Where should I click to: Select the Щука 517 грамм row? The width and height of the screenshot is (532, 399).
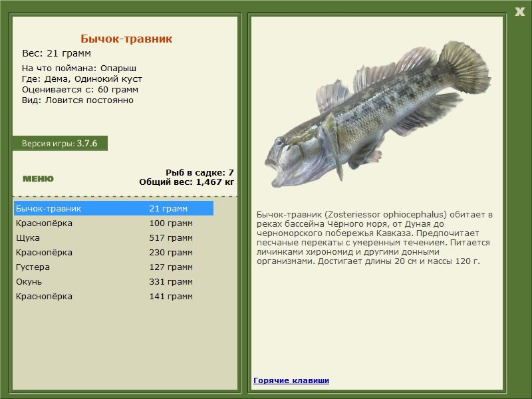click(x=114, y=238)
